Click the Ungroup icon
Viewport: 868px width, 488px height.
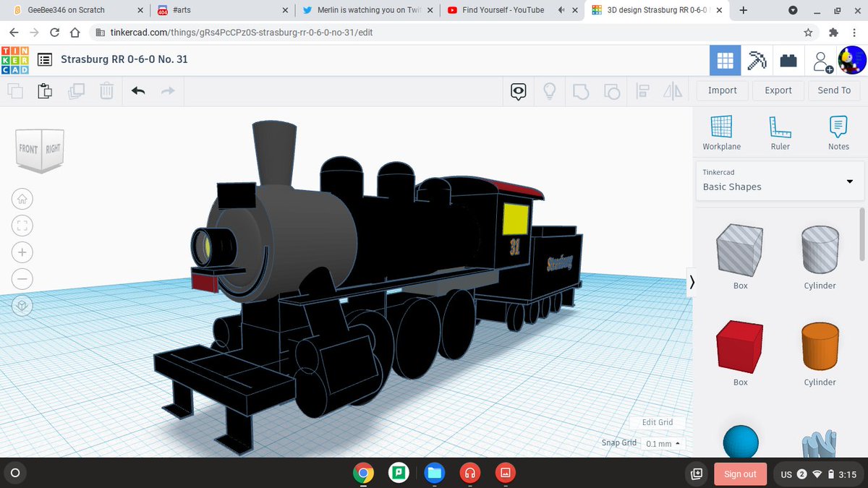tap(613, 91)
